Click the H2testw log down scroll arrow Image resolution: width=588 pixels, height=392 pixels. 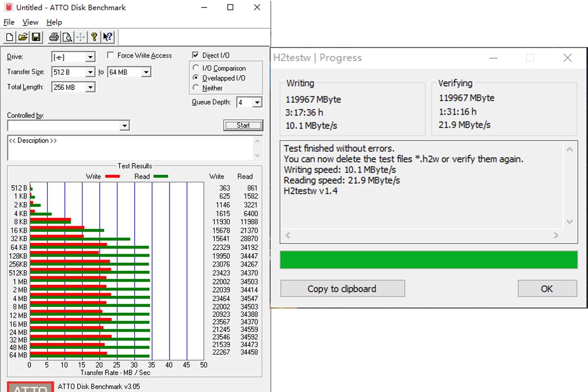(x=570, y=222)
